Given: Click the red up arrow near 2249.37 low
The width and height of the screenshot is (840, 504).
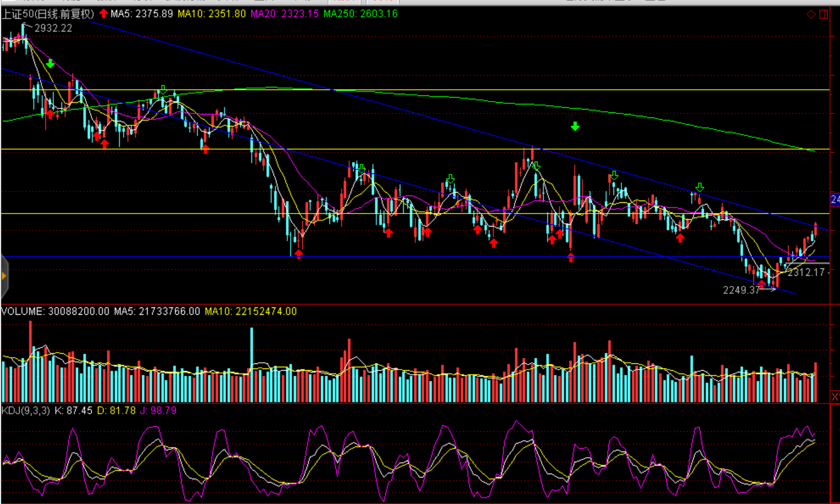Looking at the screenshot, I should pyautogui.click(x=761, y=283).
